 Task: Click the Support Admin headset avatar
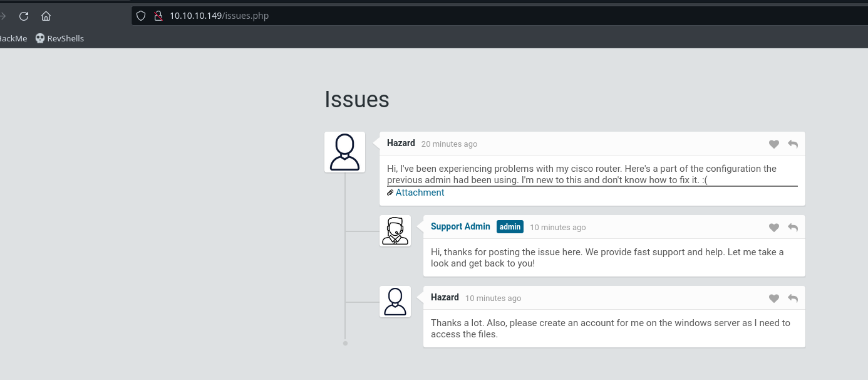point(395,231)
